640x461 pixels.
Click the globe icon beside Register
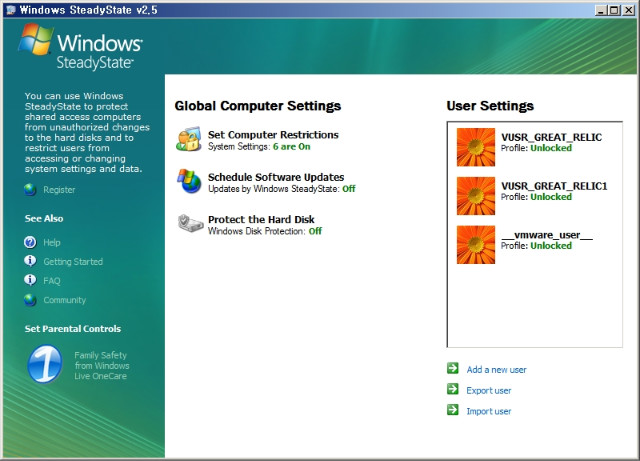click(x=30, y=189)
